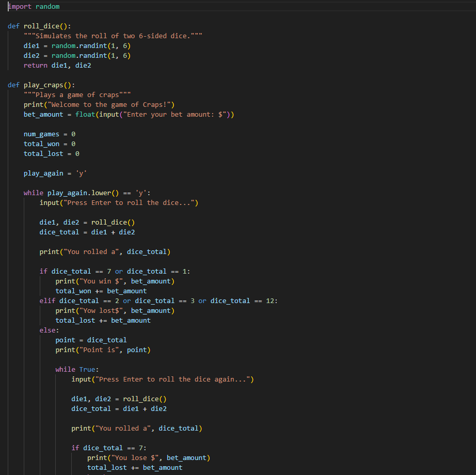This screenshot has height=475, width=476.
Task: Click the 'import random' line
Action: pyautogui.click(x=34, y=7)
